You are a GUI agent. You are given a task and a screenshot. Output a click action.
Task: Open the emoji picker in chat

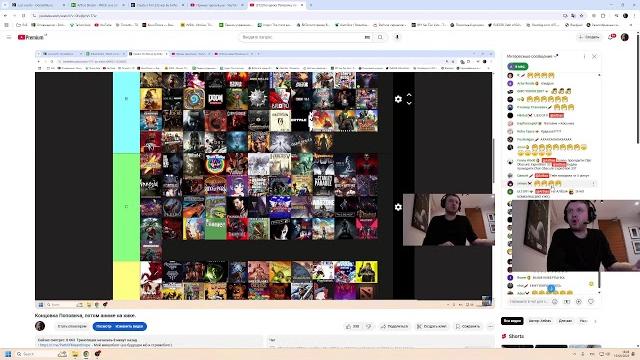(x=555, y=302)
